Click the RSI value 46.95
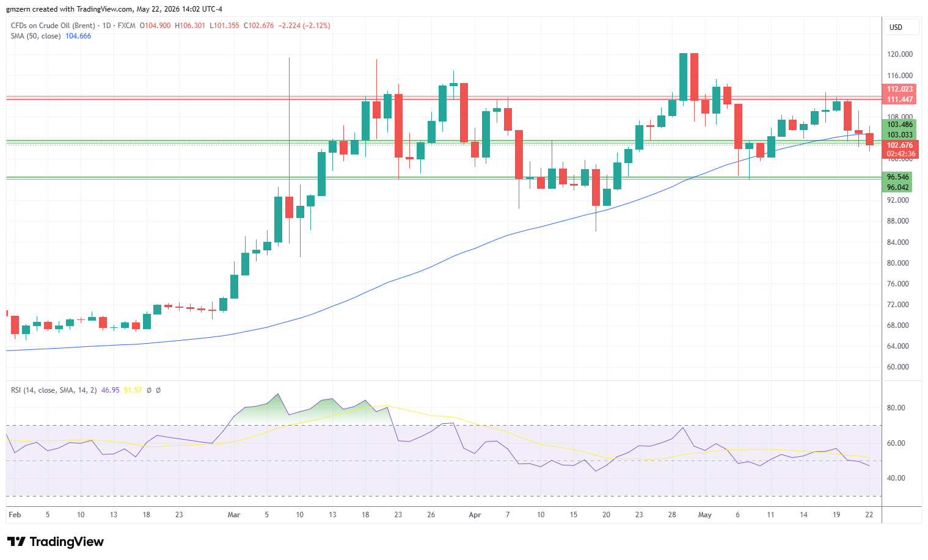This screenshot has width=928, height=560. click(x=111, y=390)
